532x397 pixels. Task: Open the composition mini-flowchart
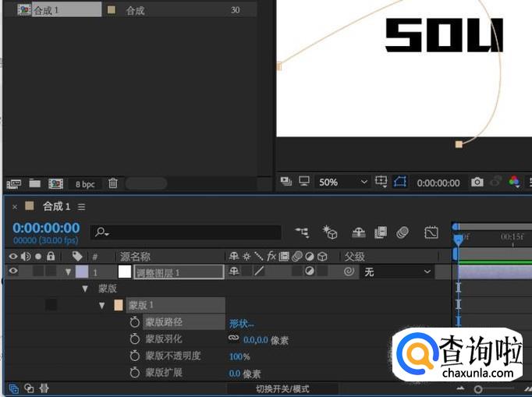[302, 232]
